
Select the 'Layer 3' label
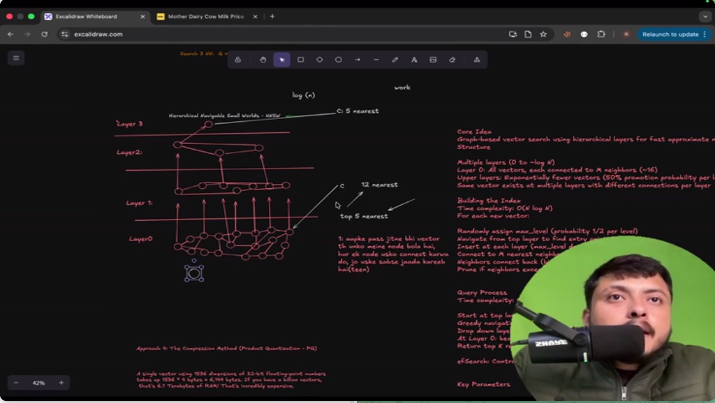[130, 124]
